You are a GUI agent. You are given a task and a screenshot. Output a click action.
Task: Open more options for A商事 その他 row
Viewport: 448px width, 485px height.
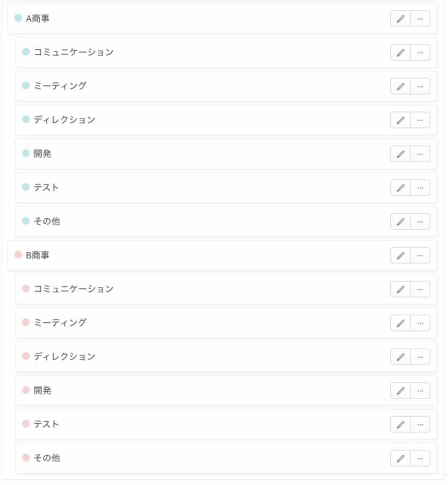click(420, 222)
